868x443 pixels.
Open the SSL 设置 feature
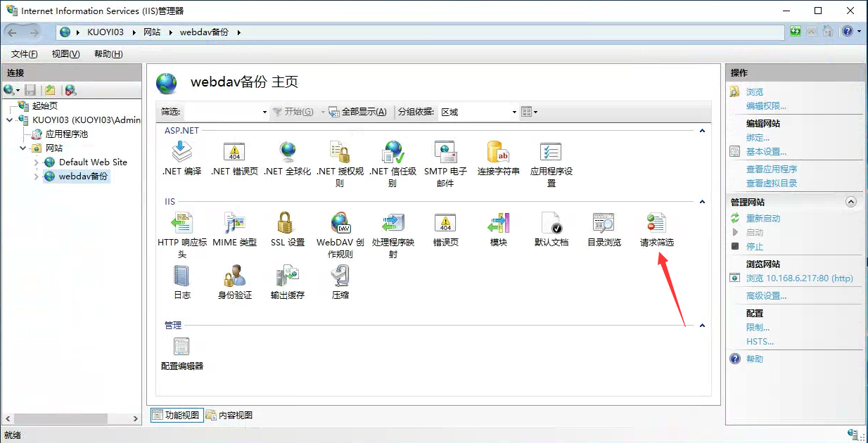pos(287,229)
